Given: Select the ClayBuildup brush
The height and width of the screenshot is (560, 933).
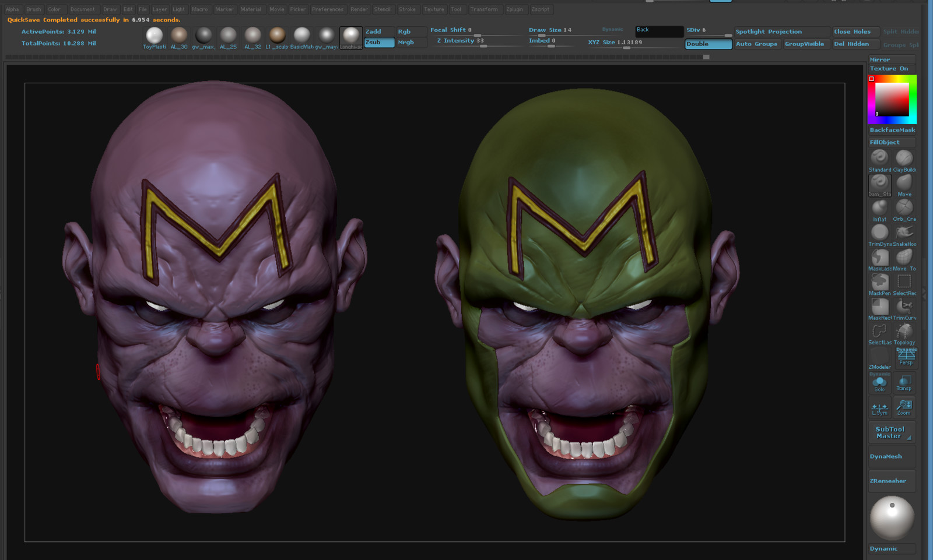Looking at the screenshot, I should 904,160.
